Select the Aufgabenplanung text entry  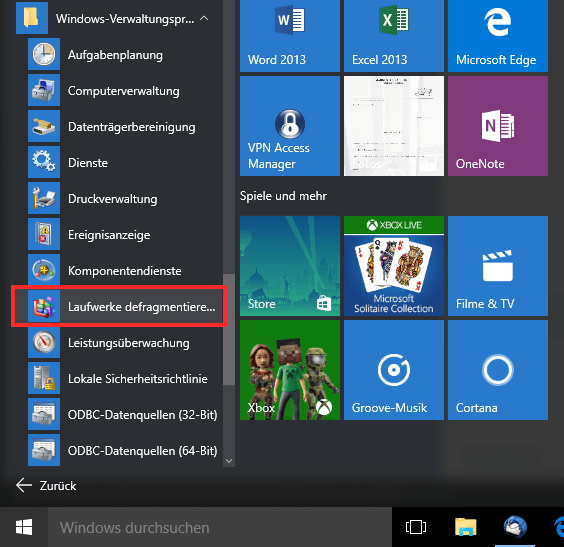coord(115,55)
